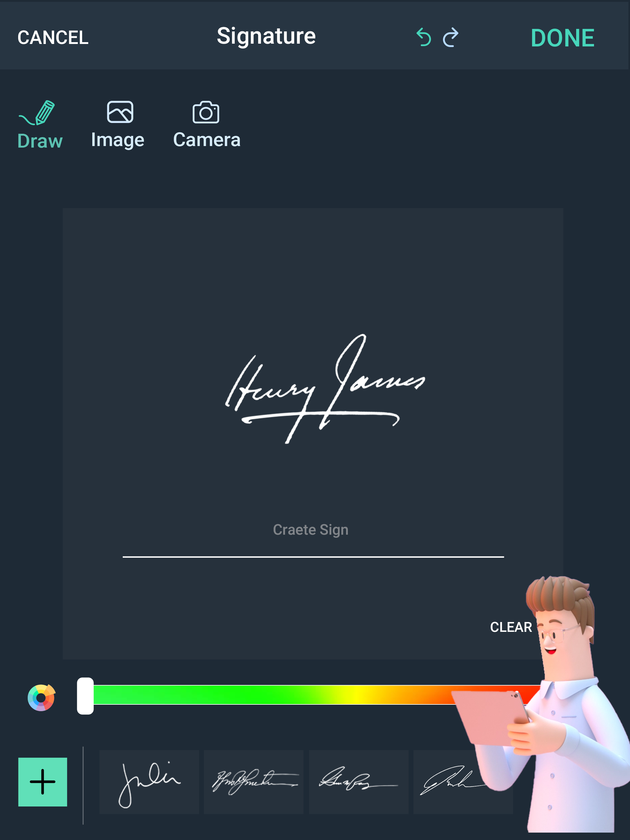Click the undo arrow icon
630x840 pixels.
pyautogui.click(x=424, y=37)
